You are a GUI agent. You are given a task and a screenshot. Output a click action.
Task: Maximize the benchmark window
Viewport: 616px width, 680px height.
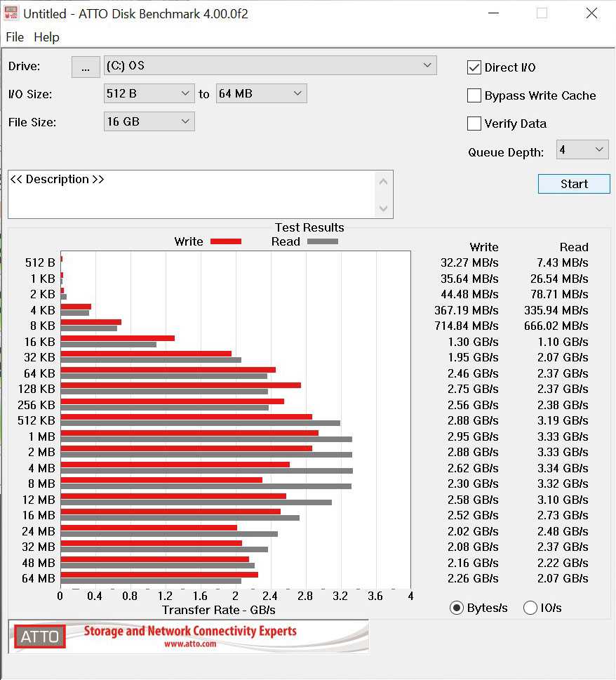point(542,13)
